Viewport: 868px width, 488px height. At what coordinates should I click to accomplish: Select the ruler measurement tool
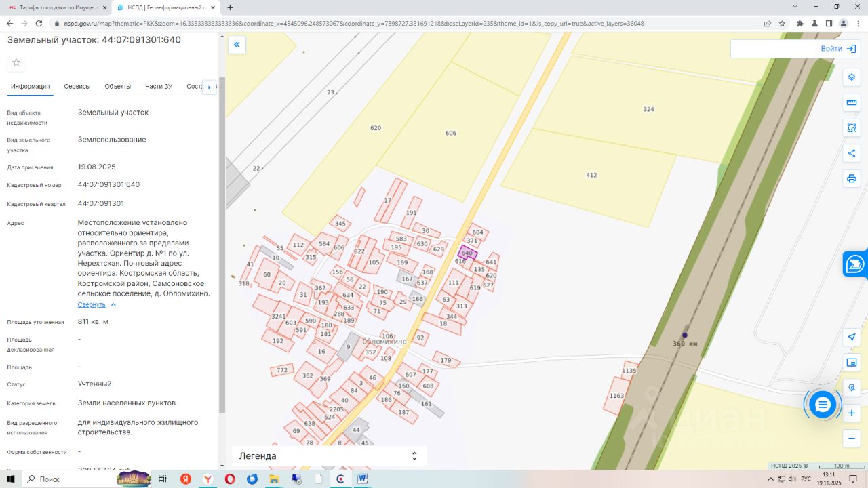pyautogui.click(x=852, y=103)
